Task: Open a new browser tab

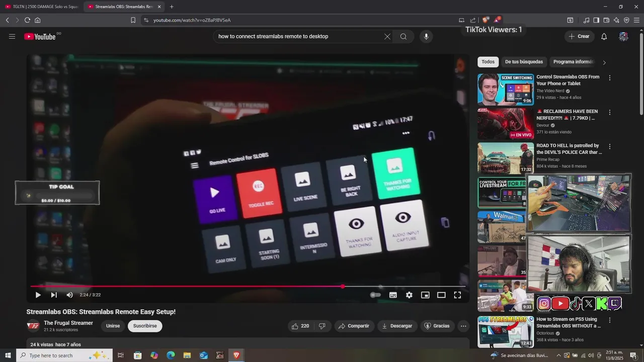Action: point(172,7)
